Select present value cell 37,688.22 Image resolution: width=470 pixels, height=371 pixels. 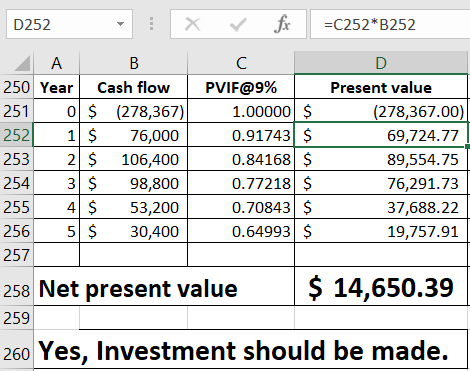pyautogui.click(x=381, y=207)
